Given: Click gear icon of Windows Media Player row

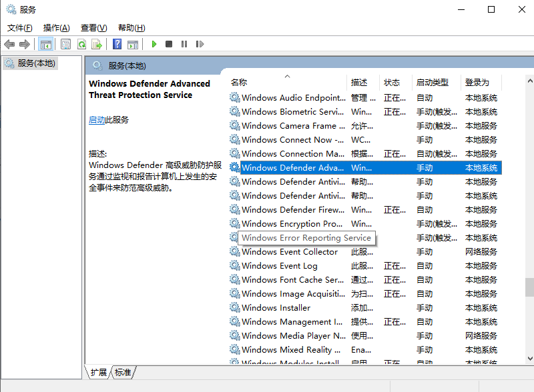Looking at the screenshot, I should (x=235, y=335).
